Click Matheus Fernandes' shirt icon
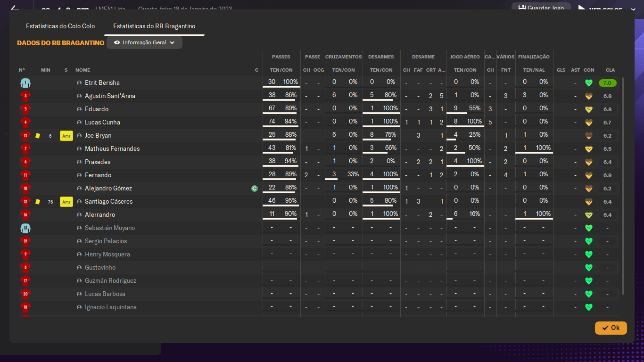This screenshot has height=362, width=644. (25, 149)
